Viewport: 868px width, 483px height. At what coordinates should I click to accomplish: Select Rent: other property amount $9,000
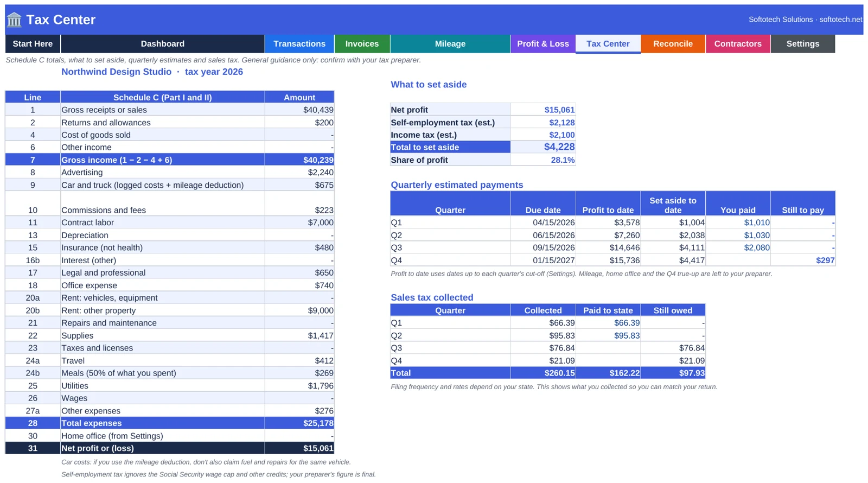pyautogui.click(x=299, y=310)
